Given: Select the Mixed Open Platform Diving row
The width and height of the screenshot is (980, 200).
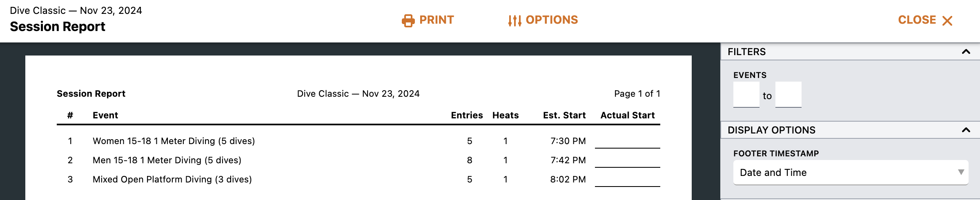Looking at the screenshot, I should click(x=172, y=180).
